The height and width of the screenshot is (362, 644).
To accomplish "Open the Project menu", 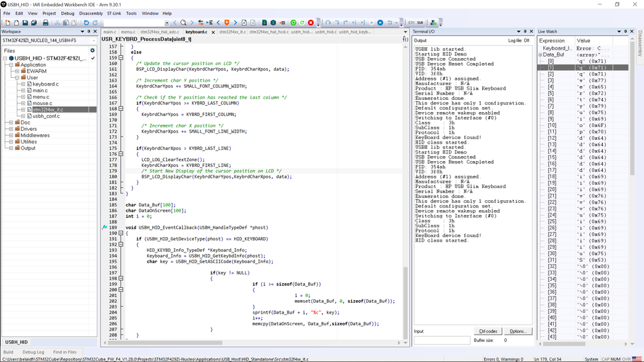I will pyautogui.click(x=49, y=13).
